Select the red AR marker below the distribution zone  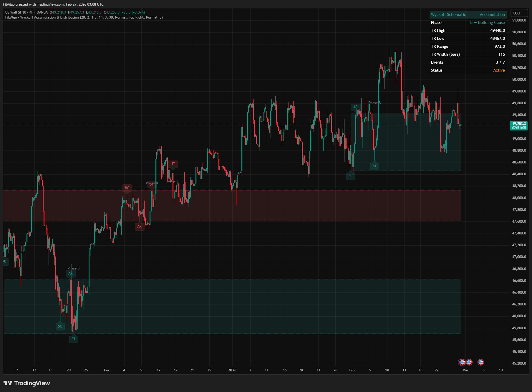point(140,226)
